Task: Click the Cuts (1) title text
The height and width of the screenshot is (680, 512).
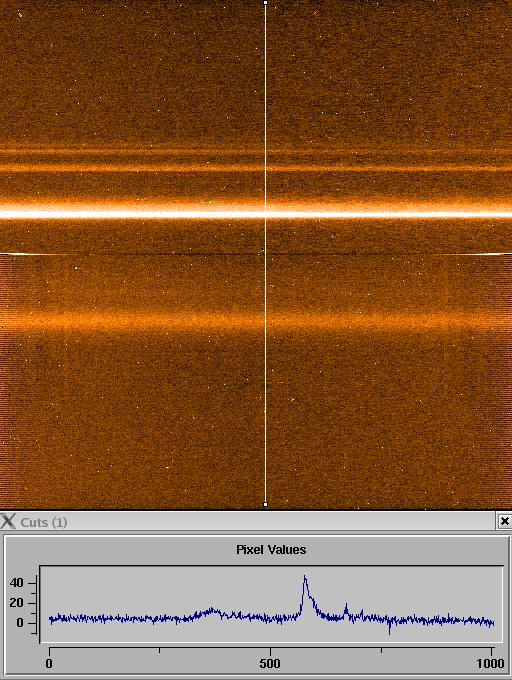Action: (44, 522)
